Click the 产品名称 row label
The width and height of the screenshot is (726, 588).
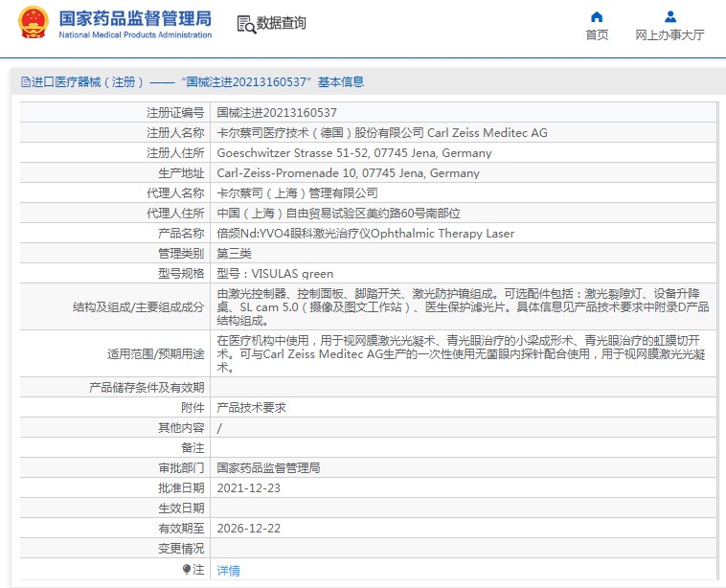[x=181, y=234]
